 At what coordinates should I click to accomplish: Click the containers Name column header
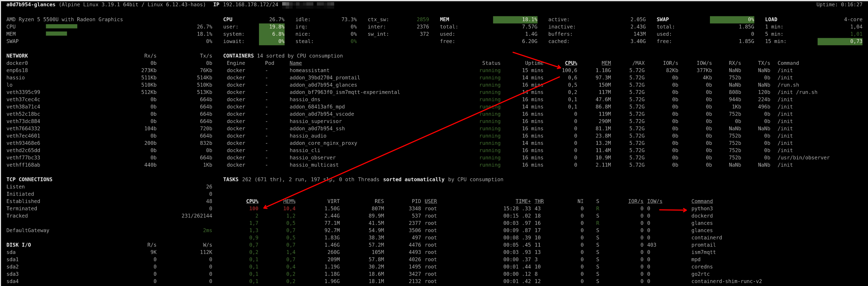296,63
